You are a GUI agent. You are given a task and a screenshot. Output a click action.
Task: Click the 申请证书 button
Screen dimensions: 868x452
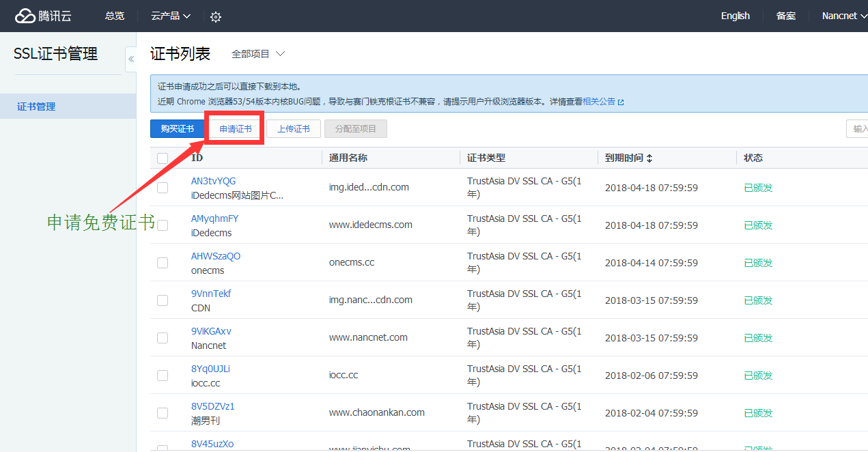point(236,129)
